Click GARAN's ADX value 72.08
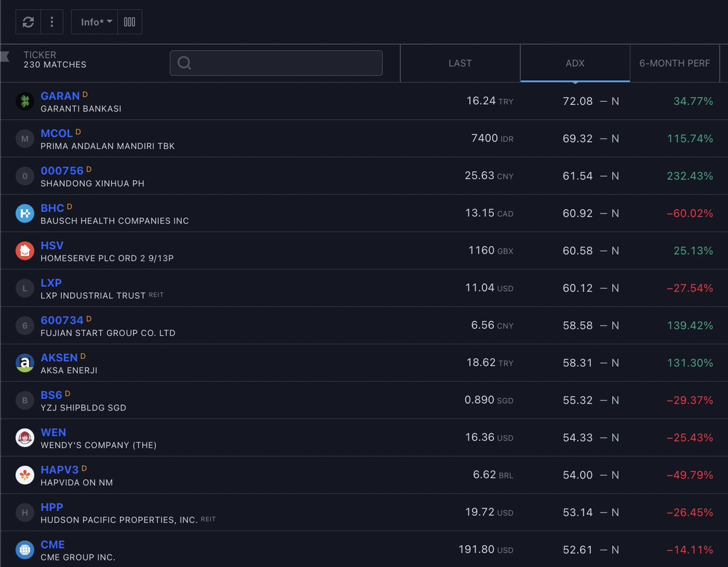The width and height of the screenshot is (728, 567). pos(578,101)
